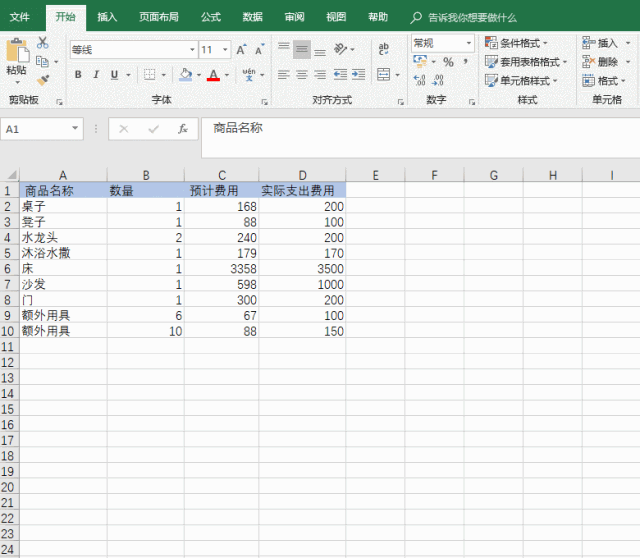Viewport: 640px width, 558px height.
Task: Decrease font size with small A
Action: (x=259, y=50)
